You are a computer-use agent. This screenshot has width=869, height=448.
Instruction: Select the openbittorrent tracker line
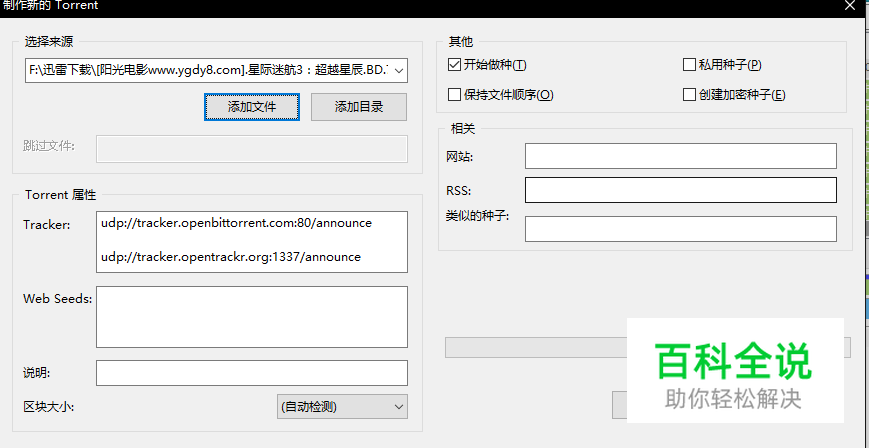pos(237,223)
